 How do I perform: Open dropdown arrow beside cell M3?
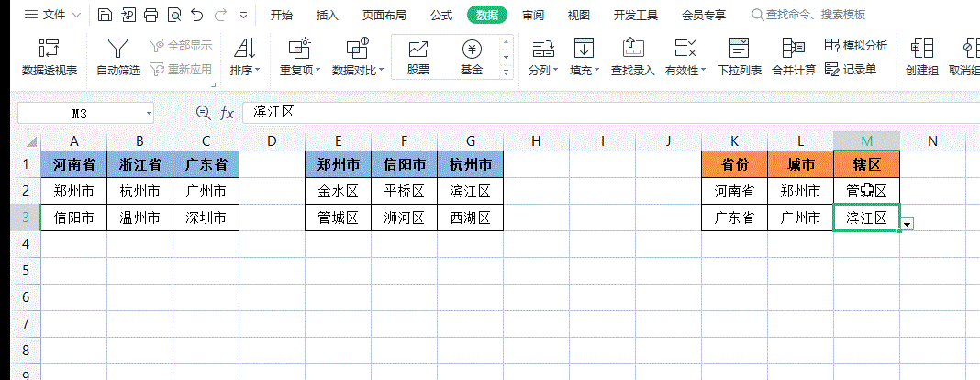click(x=908, y=224)
